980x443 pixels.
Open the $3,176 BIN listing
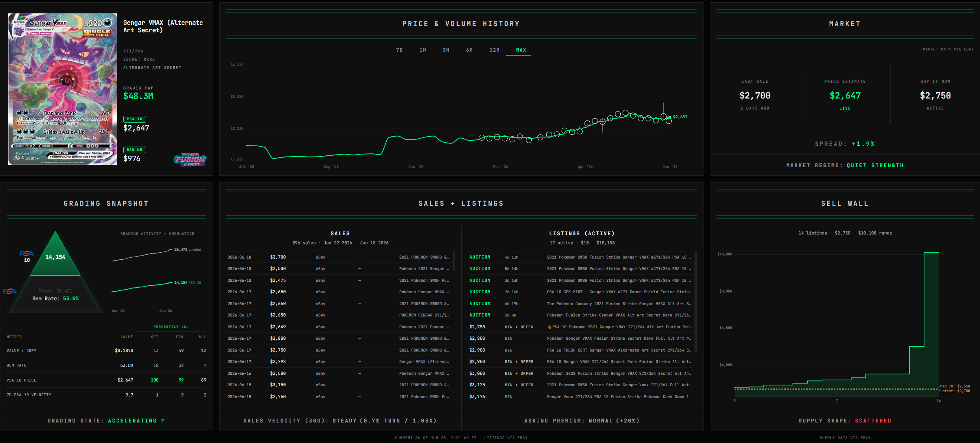(x=580, y=397)
